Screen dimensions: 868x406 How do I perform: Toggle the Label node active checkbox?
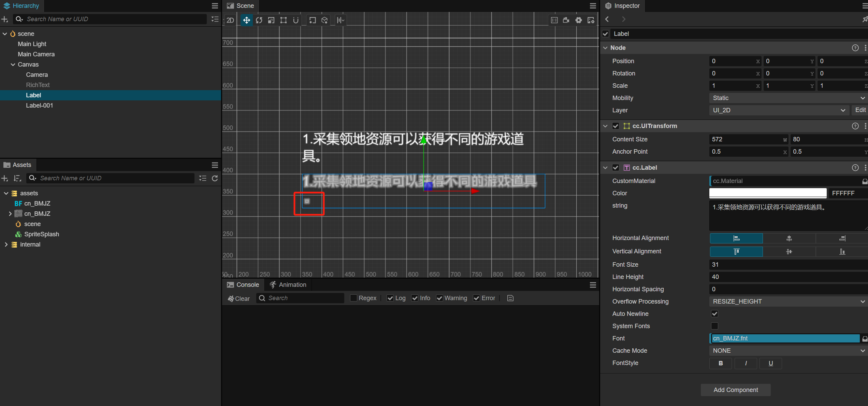pos(606,34)
